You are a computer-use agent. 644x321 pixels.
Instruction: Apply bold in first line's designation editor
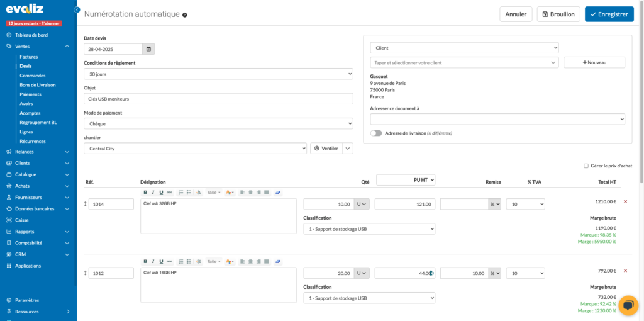145,192
